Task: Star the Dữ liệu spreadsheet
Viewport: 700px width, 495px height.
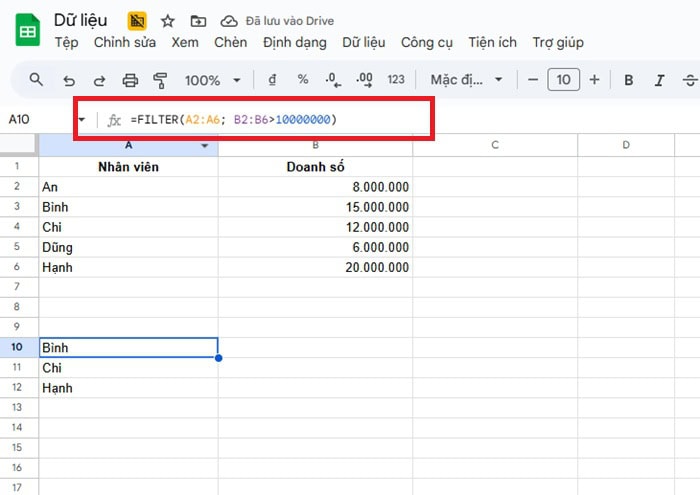Action: pyautogui.click(x=168, y=21)
